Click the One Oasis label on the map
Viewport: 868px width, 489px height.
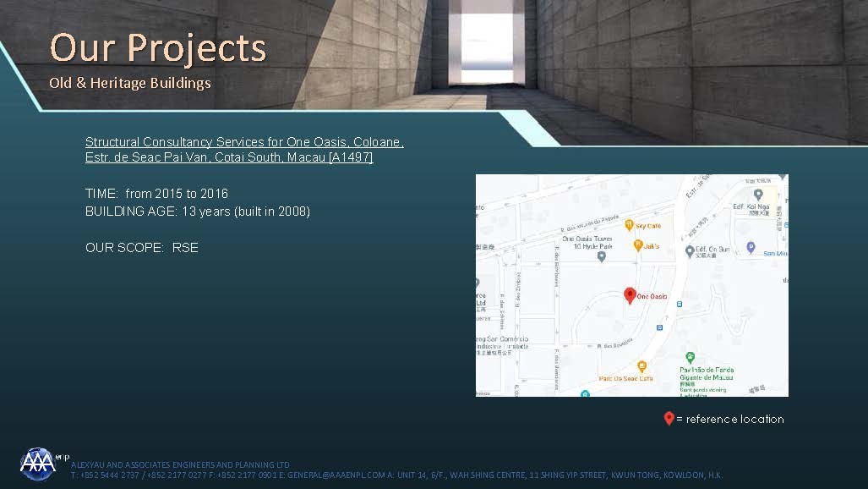click(652, 296)
